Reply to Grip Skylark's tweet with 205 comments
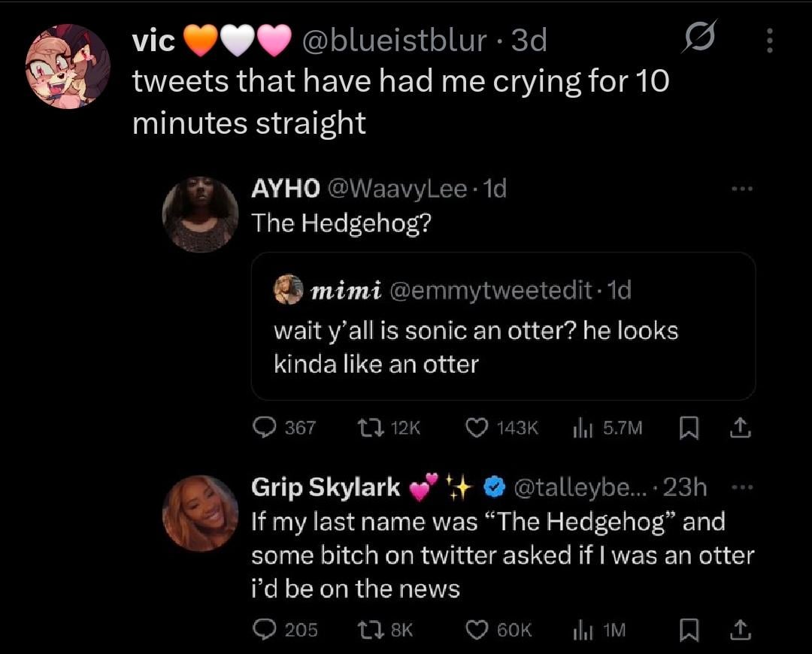This screenshot has height=654, width=812. (285, 630)
